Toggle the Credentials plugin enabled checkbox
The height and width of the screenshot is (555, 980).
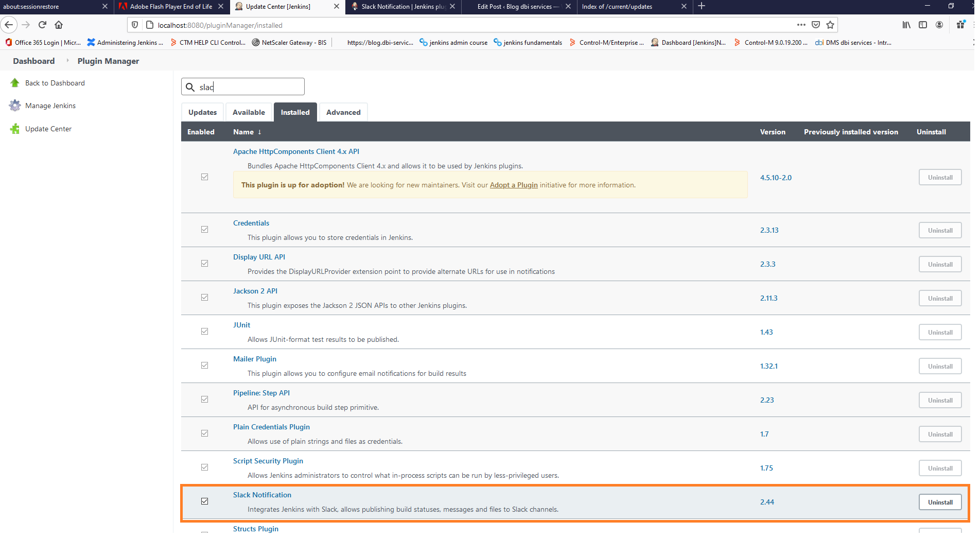coord(204,229)
